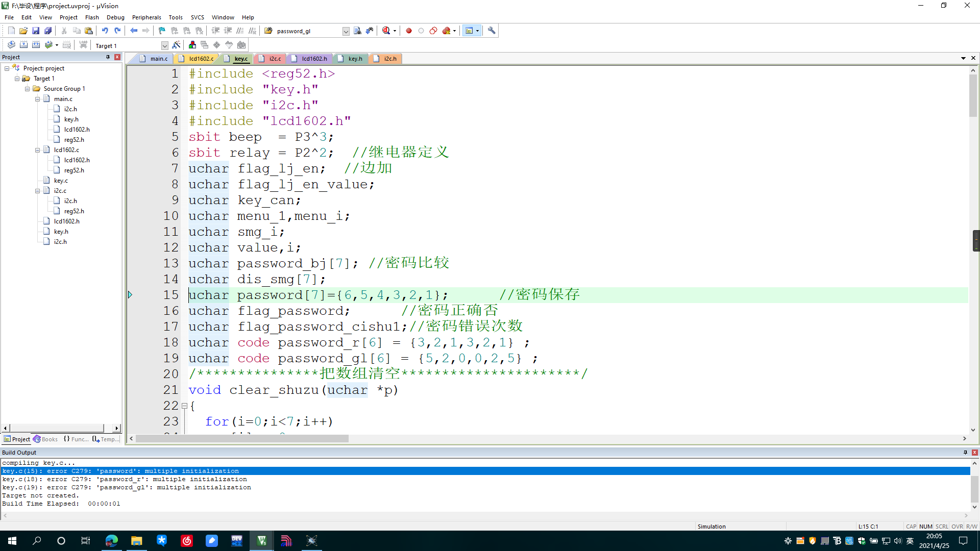Open debug magnifier dropdown arrow
This screenshot has width=980, height=551.
coord(395,31)
